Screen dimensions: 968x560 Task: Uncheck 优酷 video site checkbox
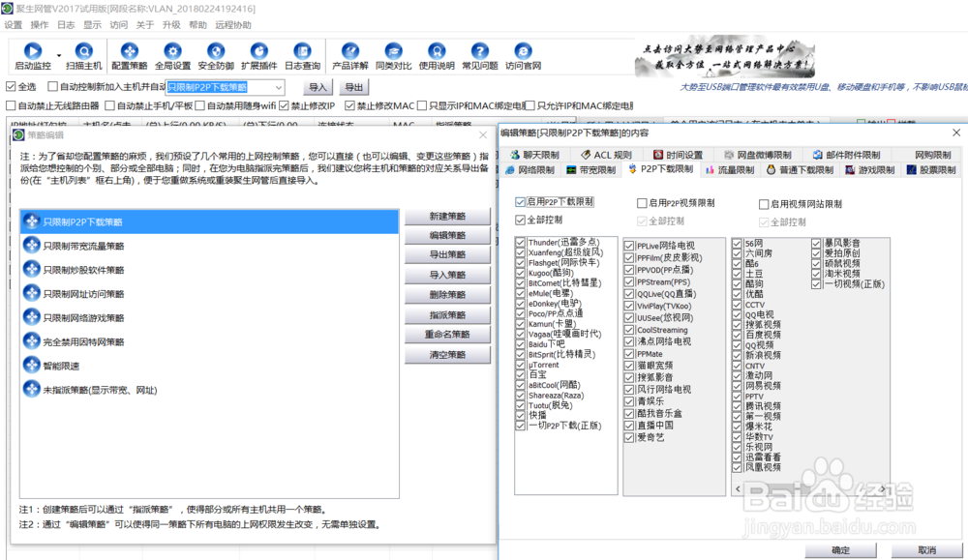[x=737, y=294]
